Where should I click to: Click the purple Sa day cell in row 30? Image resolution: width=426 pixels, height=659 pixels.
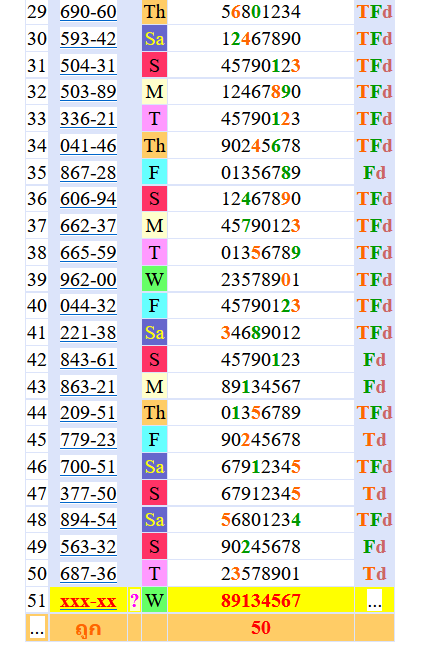(154, 39)
